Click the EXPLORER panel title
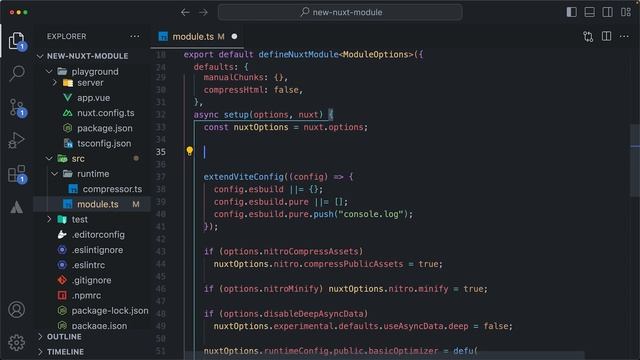640x360 pixels. pos(67,36)
